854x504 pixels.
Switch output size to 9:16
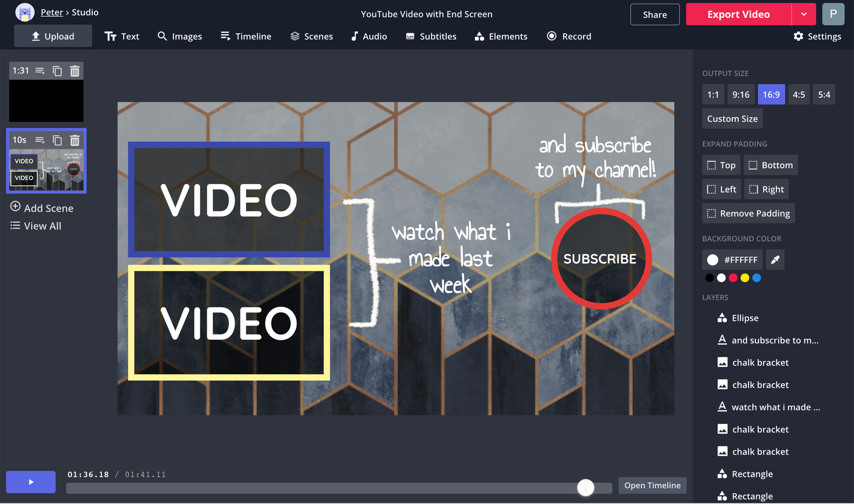click(740, 95)
